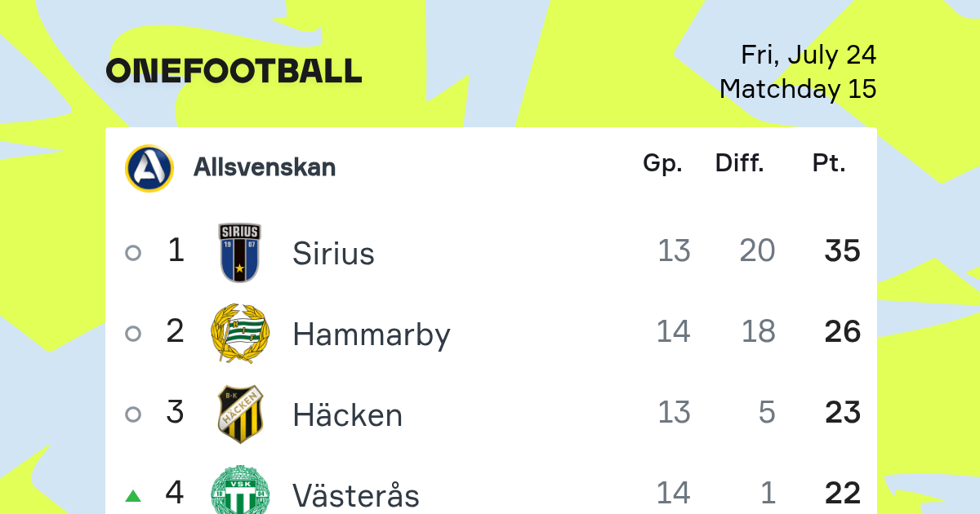
Task: Click the Matchday 15 label
Action: (798, 89)
